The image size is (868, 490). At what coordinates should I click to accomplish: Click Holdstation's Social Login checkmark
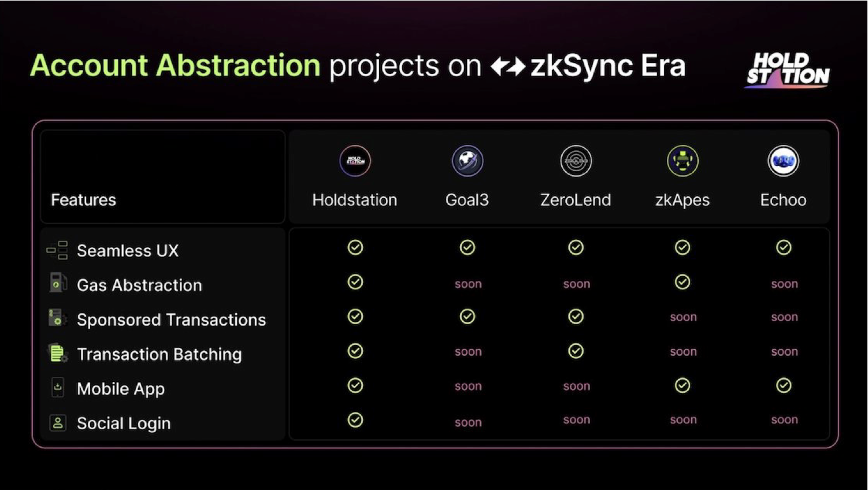(355, 420)
